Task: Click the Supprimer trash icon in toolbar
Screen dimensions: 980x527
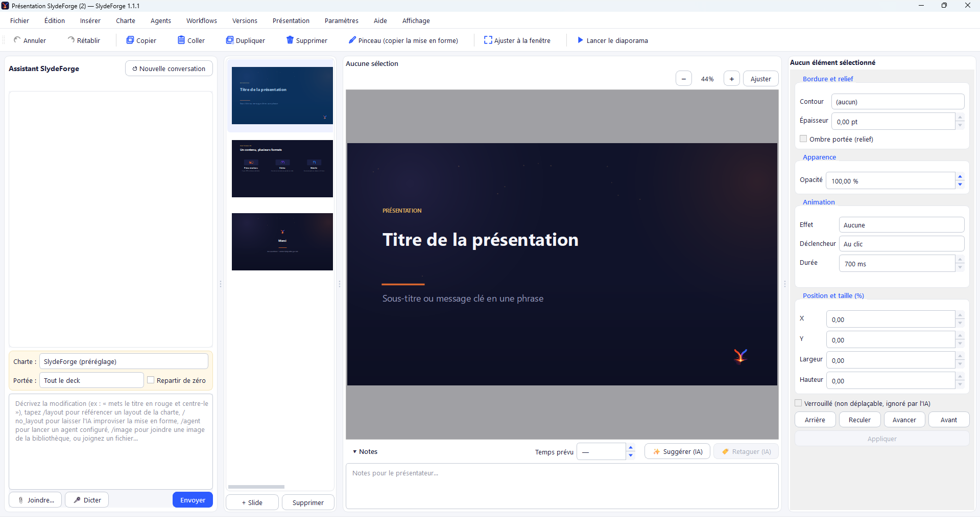Action: click(290, 40)
